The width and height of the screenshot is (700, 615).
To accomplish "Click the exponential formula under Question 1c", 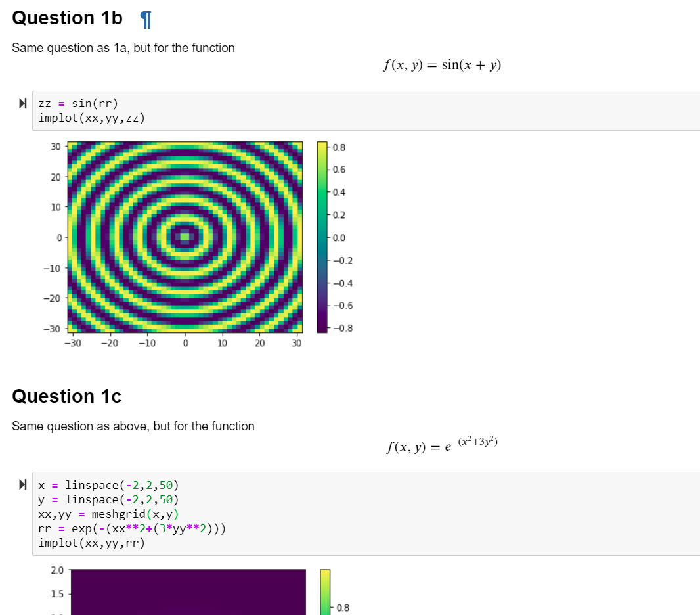I will coord(443,445).
